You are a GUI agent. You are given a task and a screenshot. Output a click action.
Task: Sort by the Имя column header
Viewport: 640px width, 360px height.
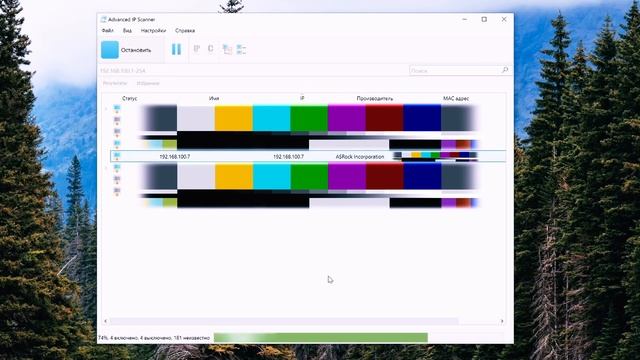[x=214, y=98]
